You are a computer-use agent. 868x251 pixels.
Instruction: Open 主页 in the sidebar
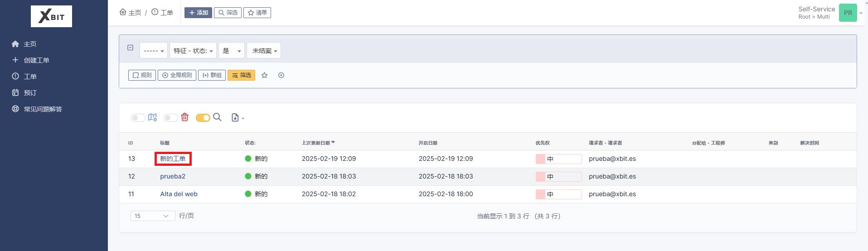[24, 44]
